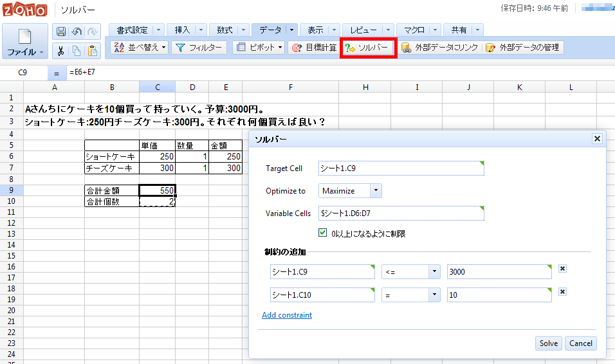Click the Solve button
The image size is (615, 364).
tap(548, 343)
